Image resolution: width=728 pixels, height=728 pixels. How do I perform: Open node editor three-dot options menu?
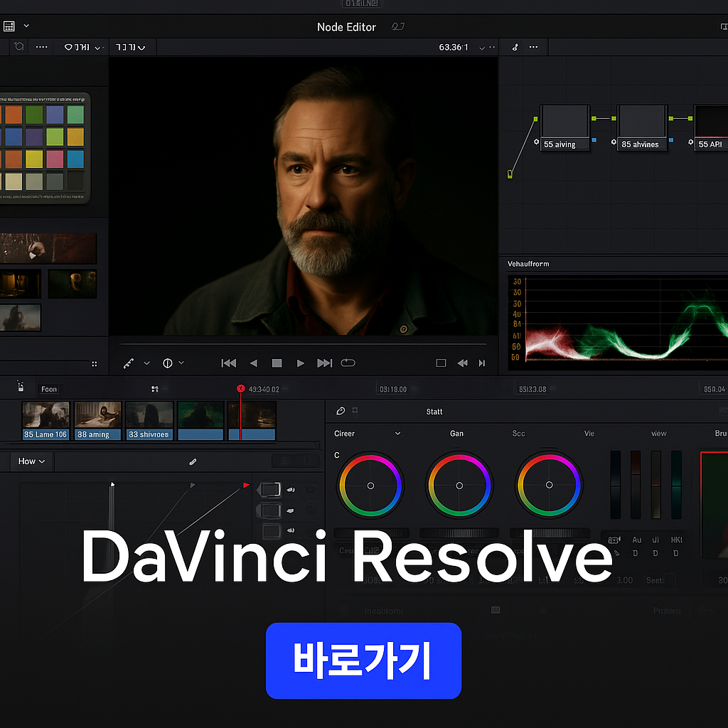[x=533, y=47]
